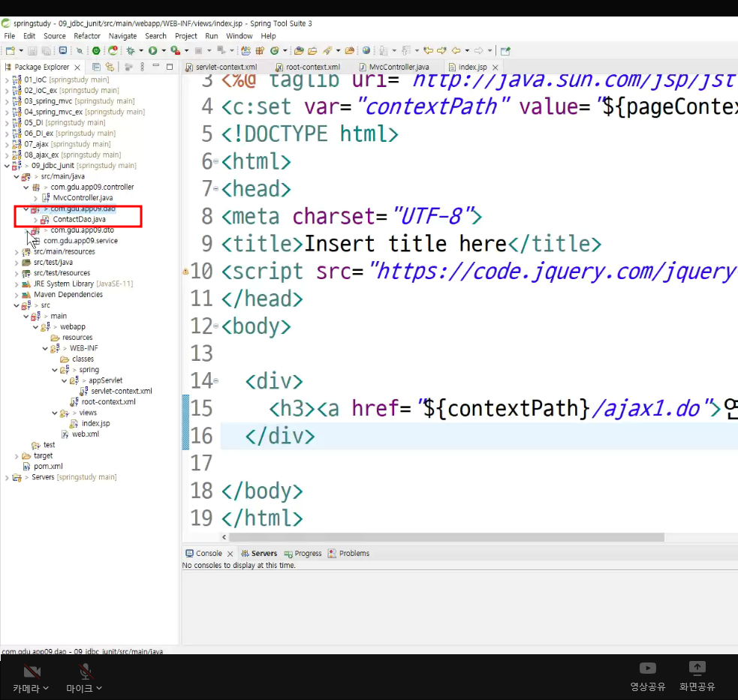Image resolution: width=738 pixels, height=700 pixels.
Task: Expand the target folder
Action: (x=17, y=456)
